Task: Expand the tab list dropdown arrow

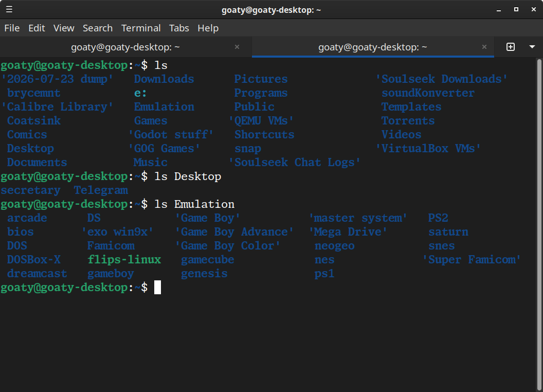Action: tap(532, 47)
